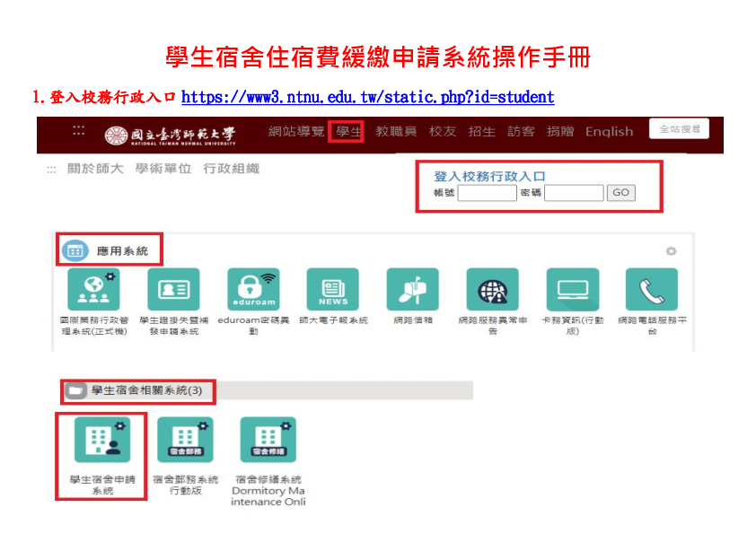Screen dimensions: 756x534
Task: Open 國際業務行政管理系統 icon
Action: click(x=93, y=290)
